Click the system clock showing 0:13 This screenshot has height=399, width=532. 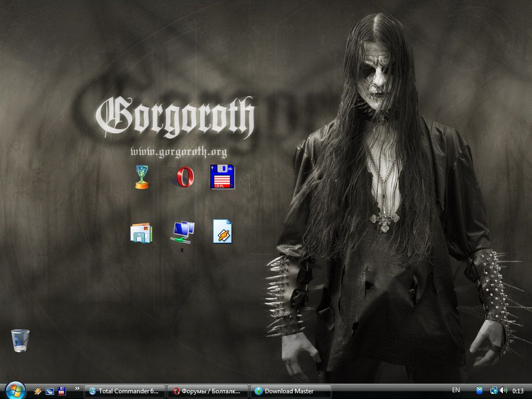pyautogui.click(x=518, y=391)
